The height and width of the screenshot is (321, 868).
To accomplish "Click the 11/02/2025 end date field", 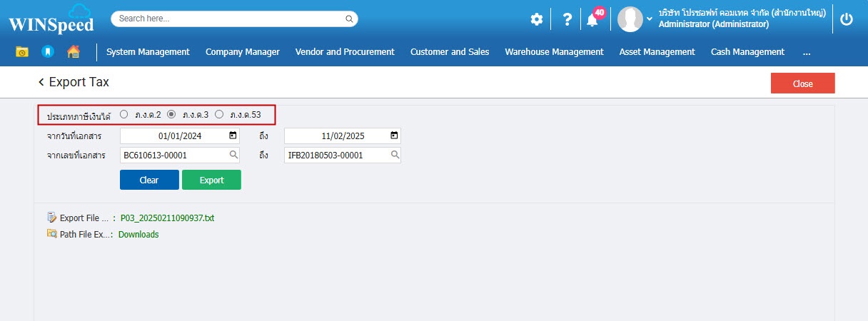I will (x=343, y=136).
